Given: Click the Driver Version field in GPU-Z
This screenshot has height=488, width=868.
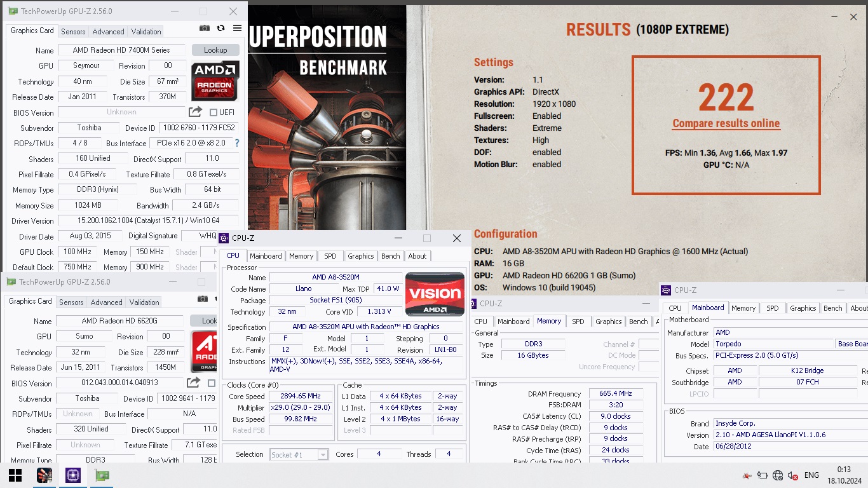Looking at the screenshot, I should point(149,220).
